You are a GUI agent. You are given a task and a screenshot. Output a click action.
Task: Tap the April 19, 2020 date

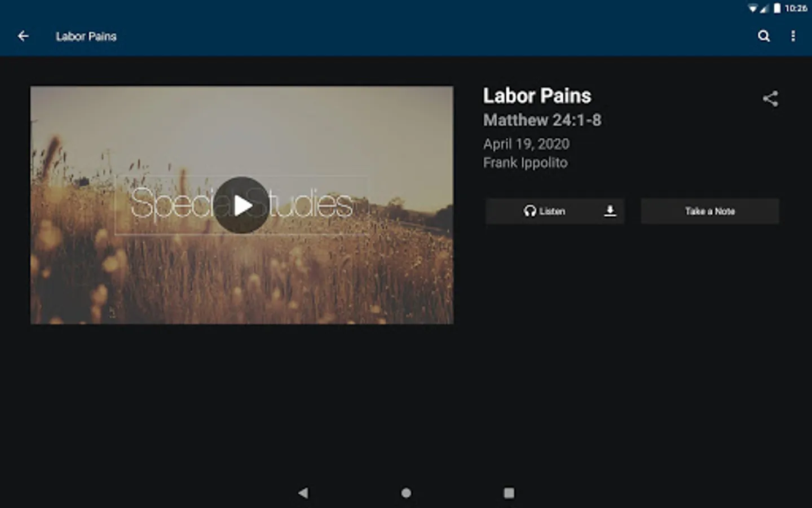pyautogui.click(x=526, y=144)
